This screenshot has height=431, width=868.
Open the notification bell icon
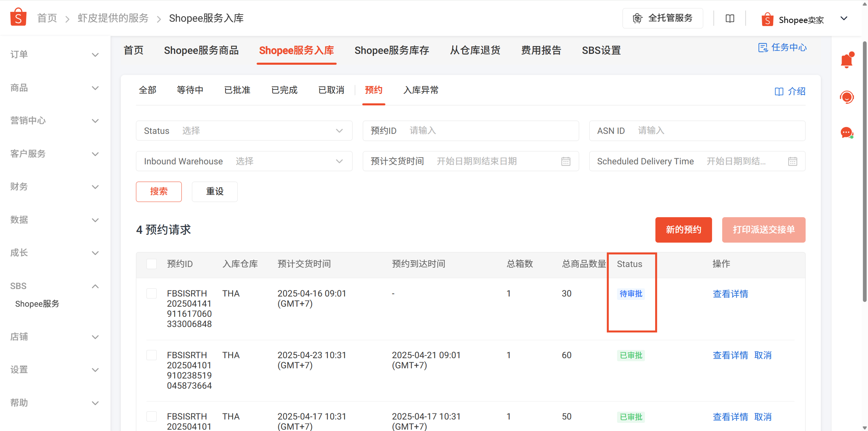(846, 61)
